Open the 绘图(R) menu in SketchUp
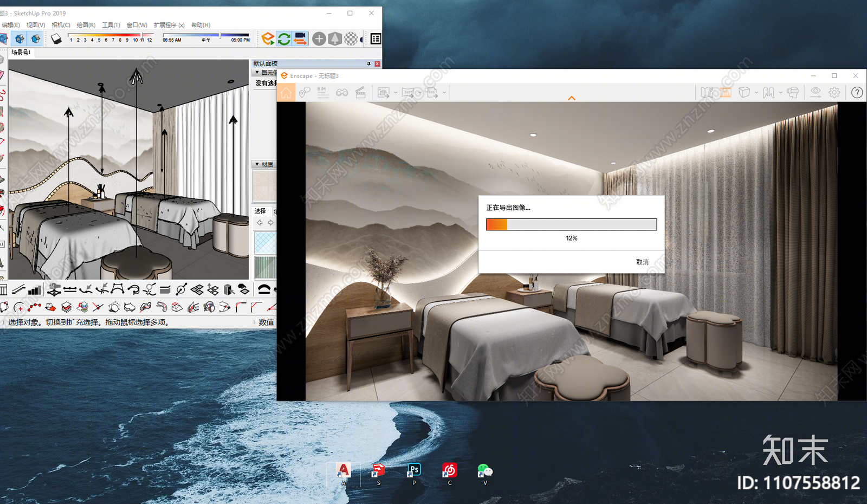This screenshot has width=867, height=504. [x=86, y=25]
